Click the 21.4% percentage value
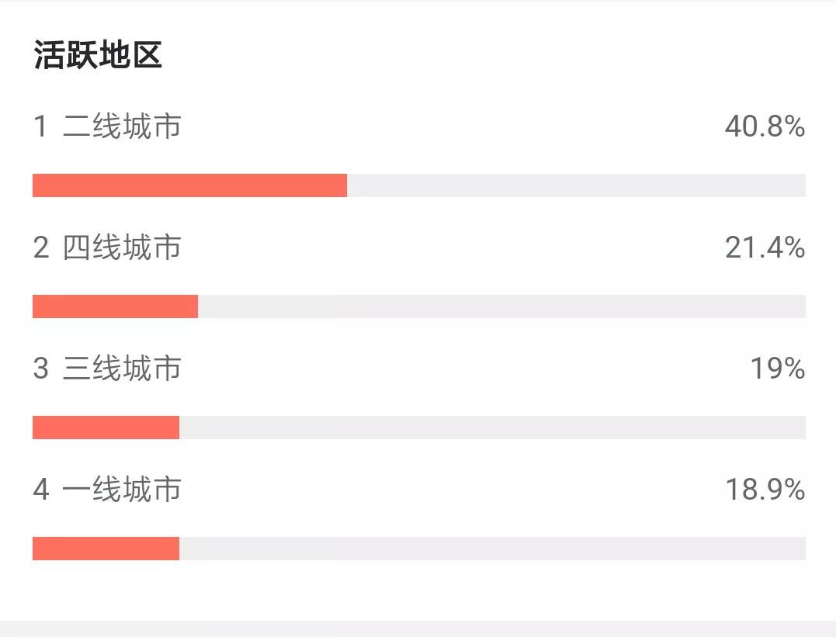 (x=765, y=248)
